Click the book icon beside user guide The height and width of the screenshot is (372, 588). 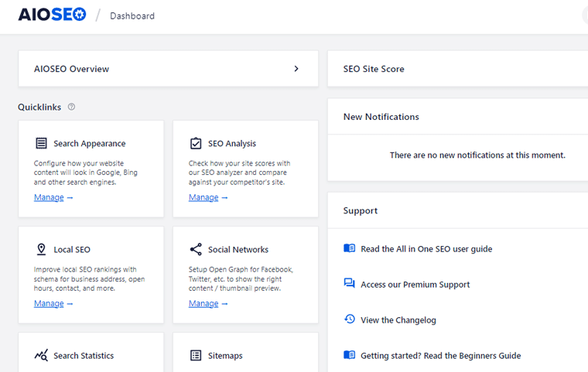coord(350,248)
